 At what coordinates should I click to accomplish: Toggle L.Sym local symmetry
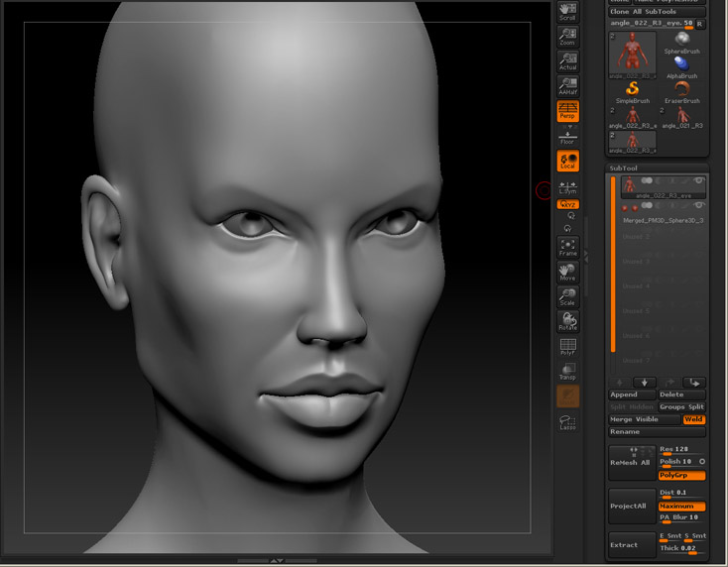tap(567, 187)
